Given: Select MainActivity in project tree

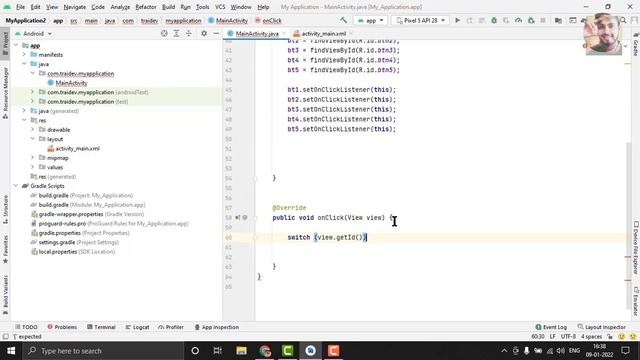Looking at the screenshot, I should click(71, 83).
